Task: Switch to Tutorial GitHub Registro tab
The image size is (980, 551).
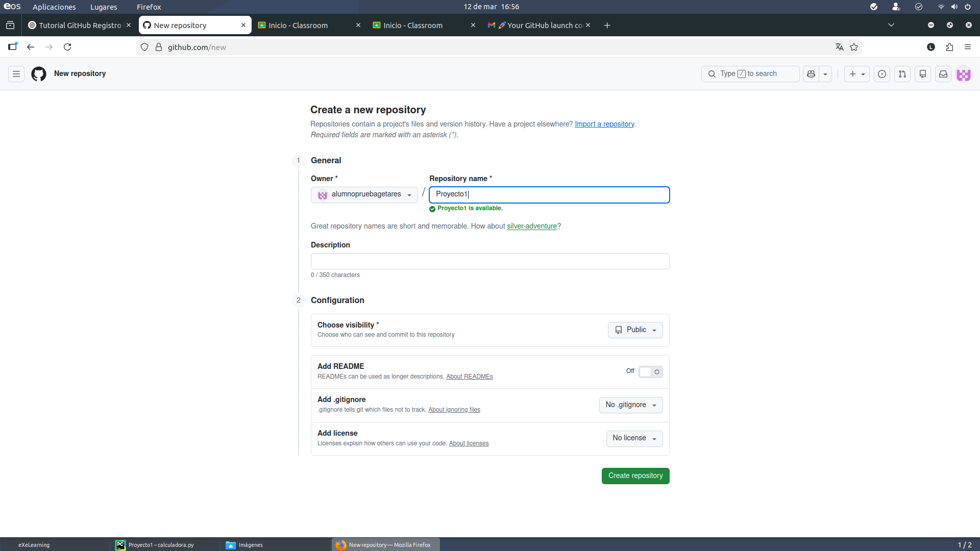Action: [x=80, y=25]
